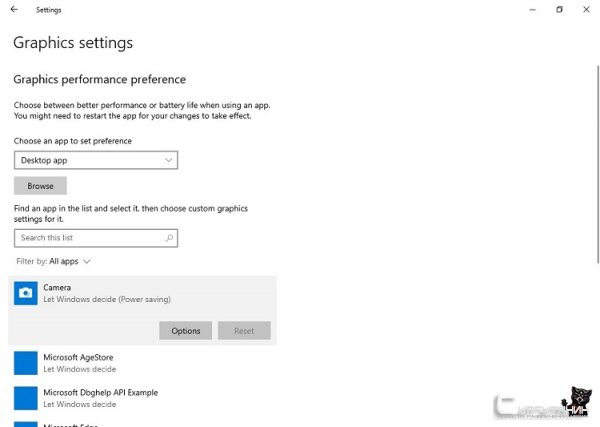
Task: Open the Desktop app dropdown
Action: click(96, 160)
